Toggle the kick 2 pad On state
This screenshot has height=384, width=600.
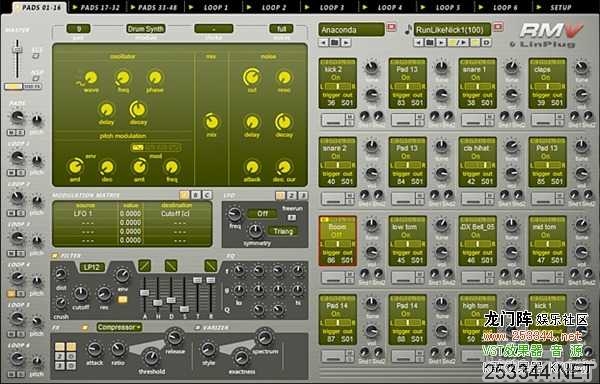click(336, 77)
